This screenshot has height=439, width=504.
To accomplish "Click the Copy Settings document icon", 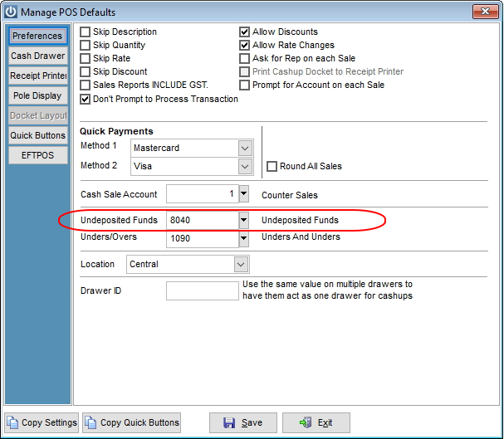I will pos(12,422).
